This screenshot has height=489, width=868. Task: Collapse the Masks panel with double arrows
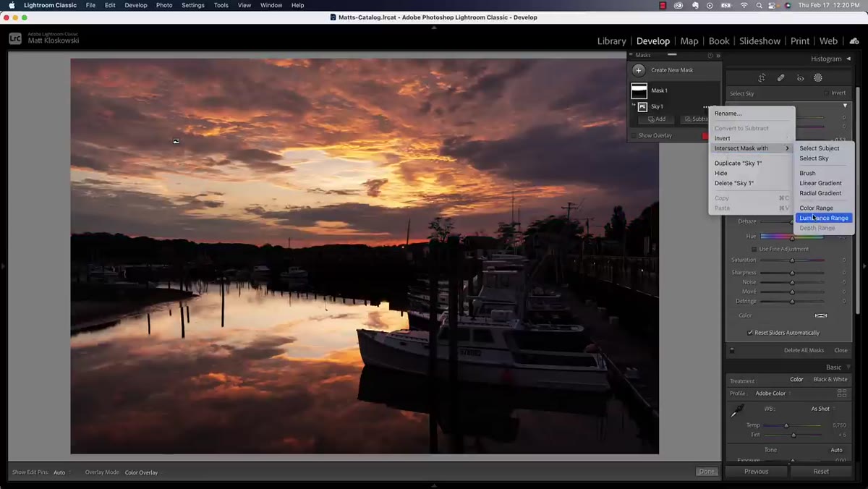(718, 55)
